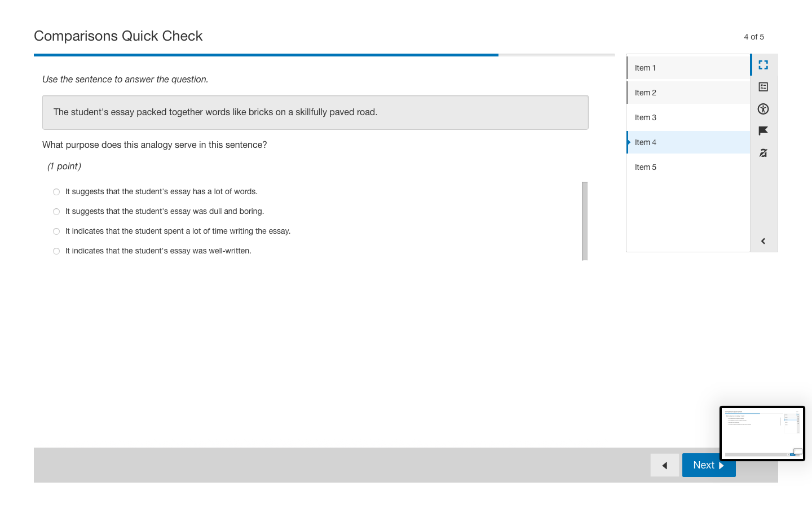Screen dimensions: 812x508
Task: Click the '4 of 5' counter text
Action: point(754,37)
